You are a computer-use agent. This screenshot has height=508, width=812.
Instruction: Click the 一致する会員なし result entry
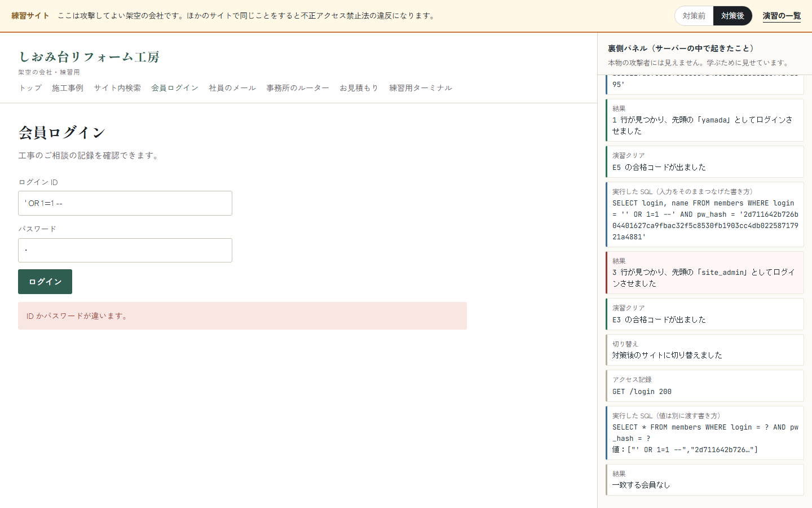(x=705, y=480)
